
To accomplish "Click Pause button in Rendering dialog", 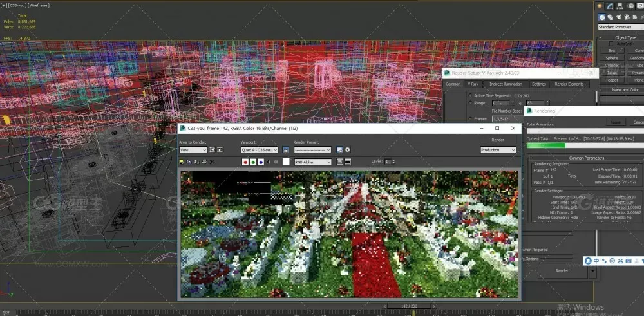I will [615, 122].
